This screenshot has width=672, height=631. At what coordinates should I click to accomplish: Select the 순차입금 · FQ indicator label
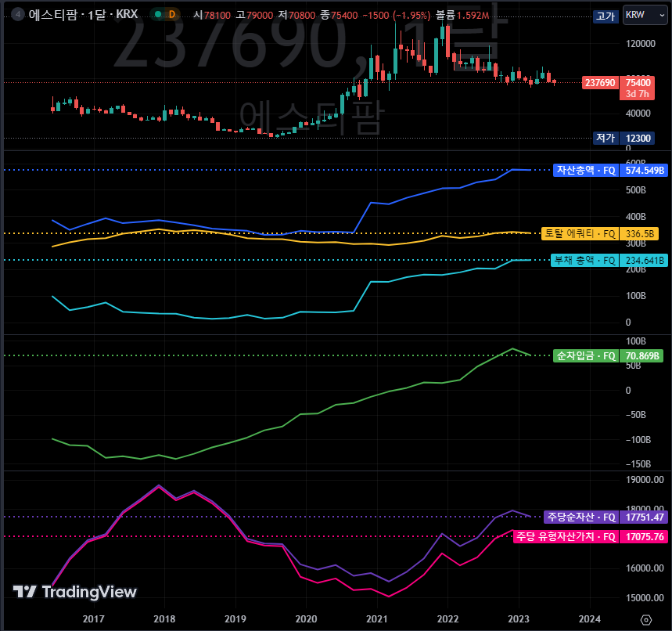[x=586, y=356]
